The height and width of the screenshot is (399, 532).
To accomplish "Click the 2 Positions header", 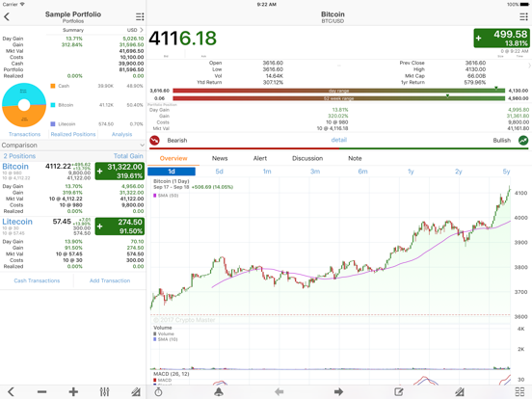I will coord(19,156).
